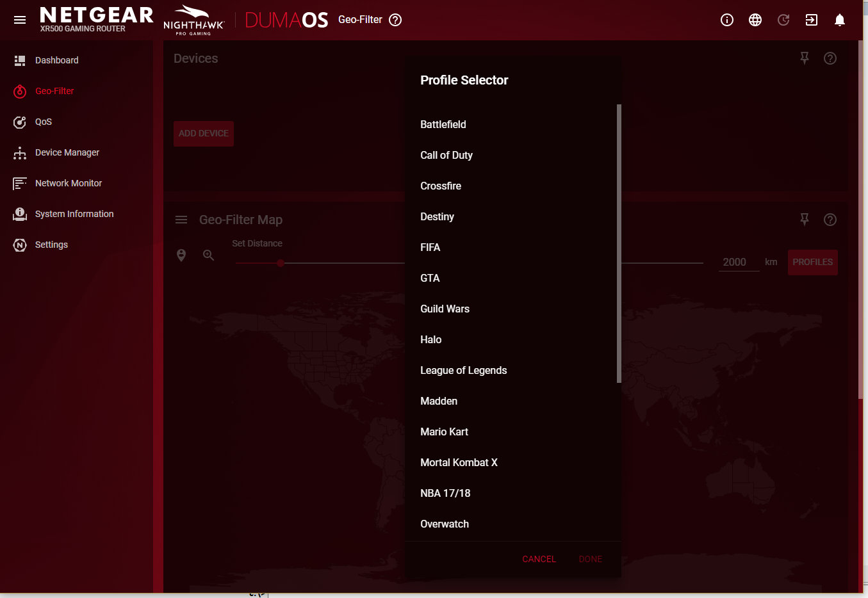868x598 pixels.
Task: Pin the Devices panel
Action: pos(805,58)
